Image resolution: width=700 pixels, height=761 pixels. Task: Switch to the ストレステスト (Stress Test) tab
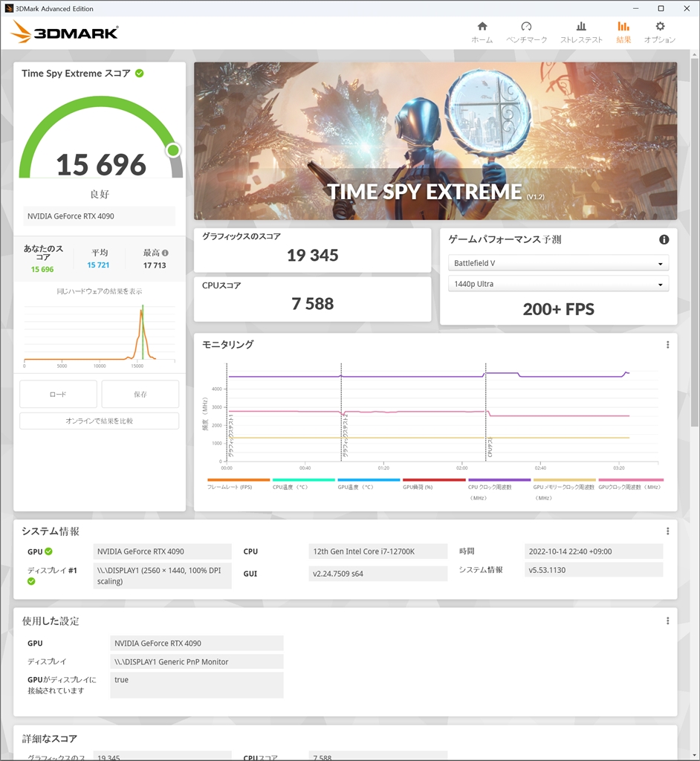[581, 33]
